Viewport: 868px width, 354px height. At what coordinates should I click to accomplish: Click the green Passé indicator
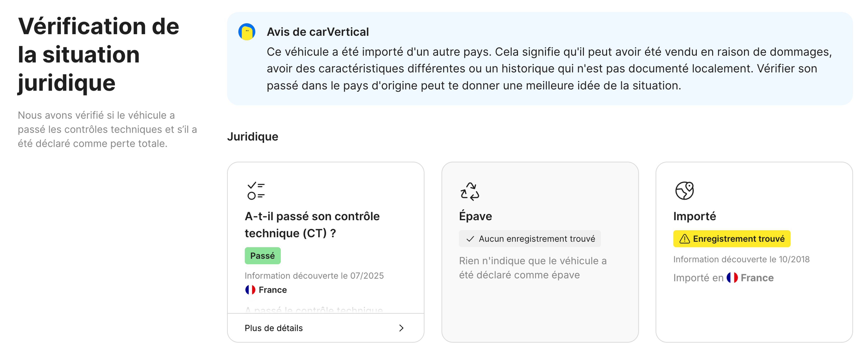pyautogui.click(x=262, y=255)
